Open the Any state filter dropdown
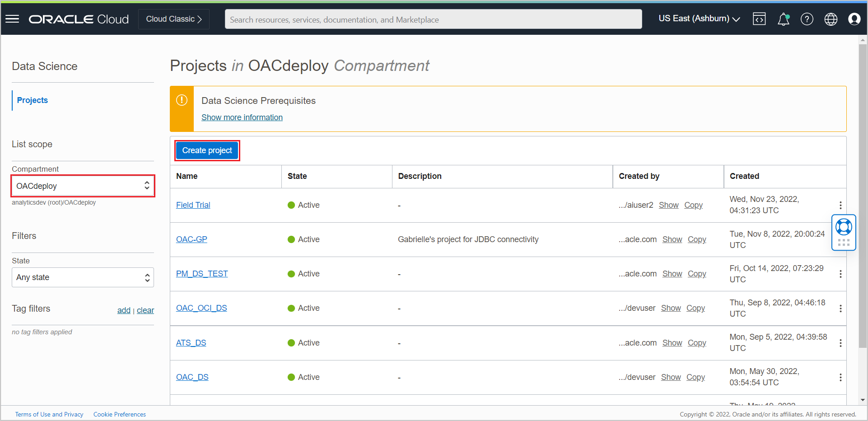The height and width of the screenshot is (421, 868). 83,277
